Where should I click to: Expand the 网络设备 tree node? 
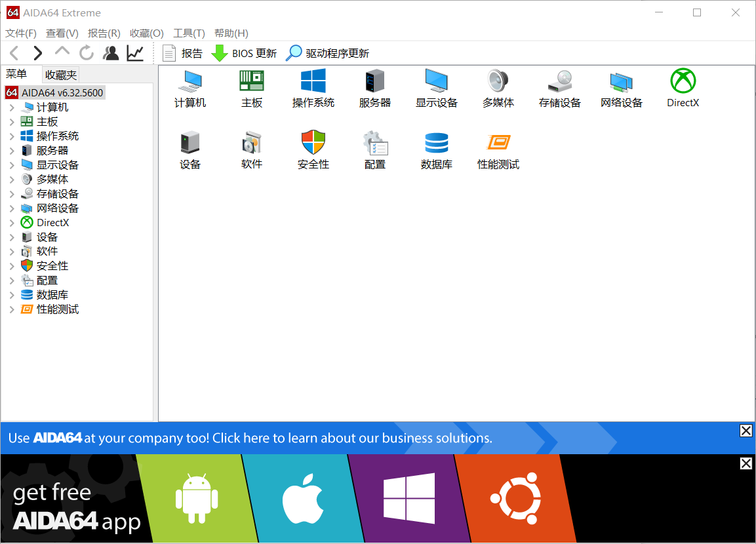[12, 208]
